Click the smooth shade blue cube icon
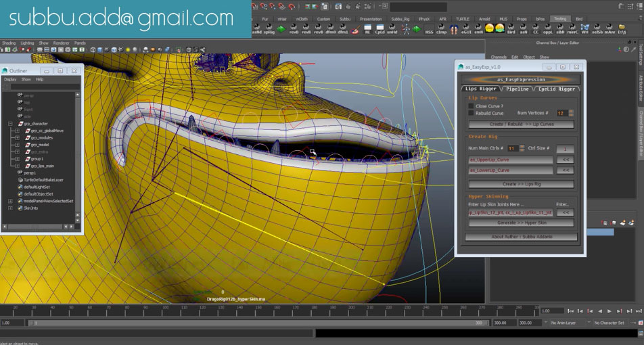The width and height of the screenshot is (644, 345). (100, 49)
